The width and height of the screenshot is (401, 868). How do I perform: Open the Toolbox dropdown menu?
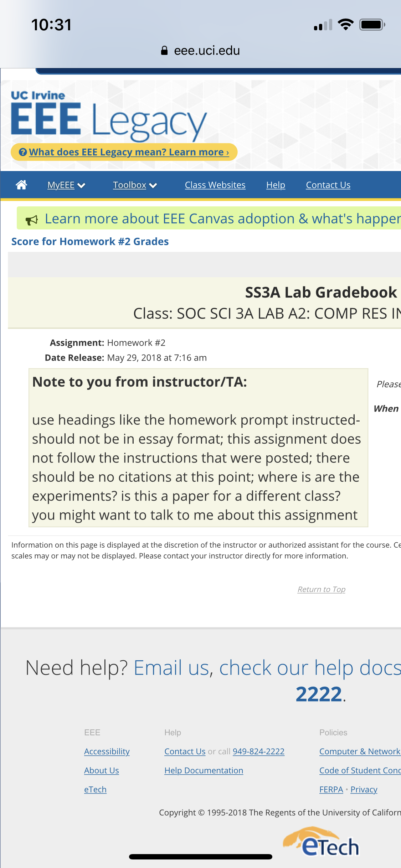click(x=135, y=185)
